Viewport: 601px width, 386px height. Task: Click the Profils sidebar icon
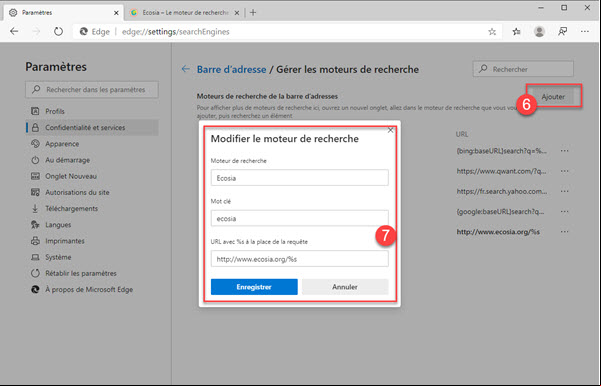(35, 111)
